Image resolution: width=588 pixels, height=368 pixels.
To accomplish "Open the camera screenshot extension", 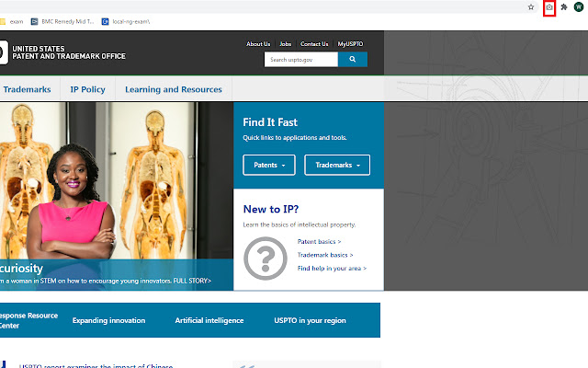I will (549, 7).
